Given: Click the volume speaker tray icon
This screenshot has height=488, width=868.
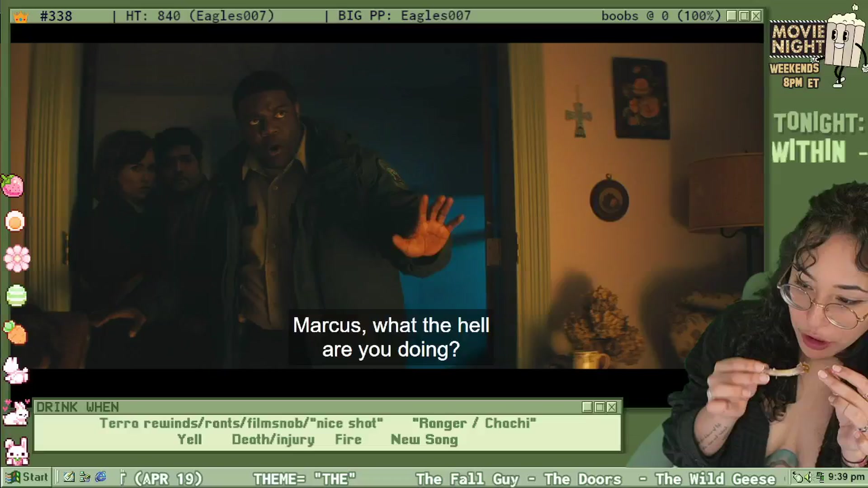Looking at the screenshot, I should (809, 477).
